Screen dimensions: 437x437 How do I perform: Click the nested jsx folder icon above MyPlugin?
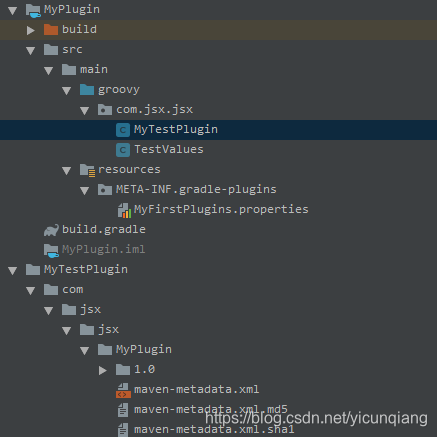(87, 329)
